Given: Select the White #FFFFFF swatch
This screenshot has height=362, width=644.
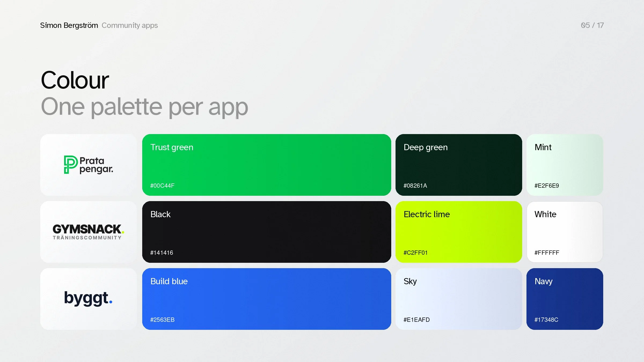Looking at the screenshot, I should click(565, 232).
